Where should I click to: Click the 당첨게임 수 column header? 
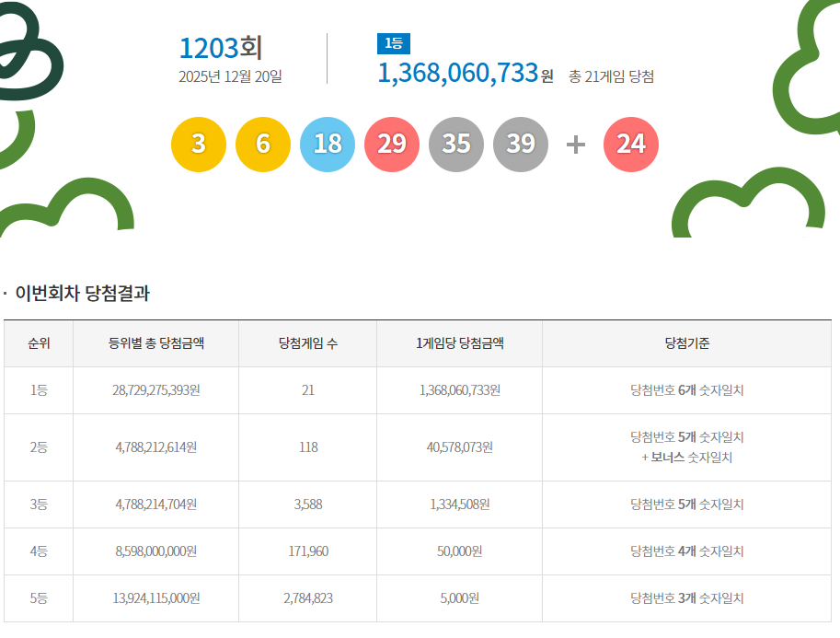point(307,343)
